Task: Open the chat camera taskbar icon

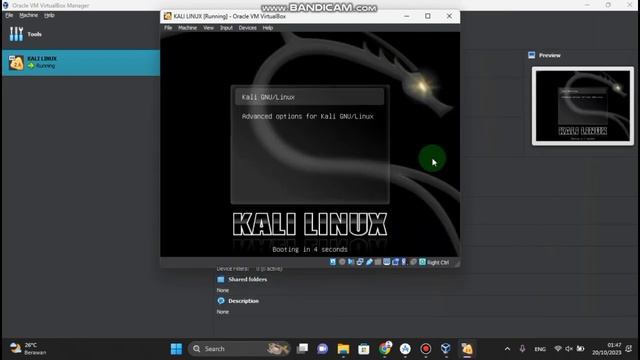Action: click(x=322, y=349)
